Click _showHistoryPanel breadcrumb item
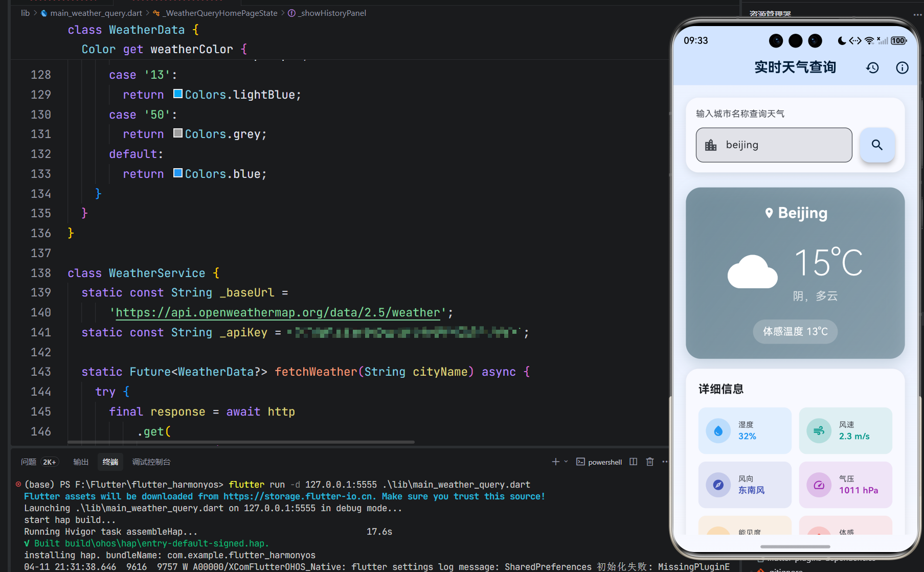Viewport: 924px width, 572px height. coord(332,13)
